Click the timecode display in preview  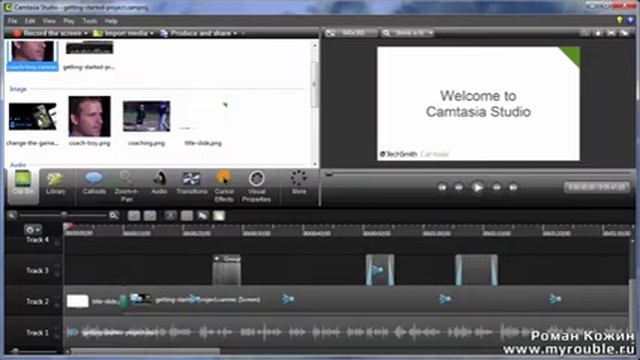coord(596,187)
